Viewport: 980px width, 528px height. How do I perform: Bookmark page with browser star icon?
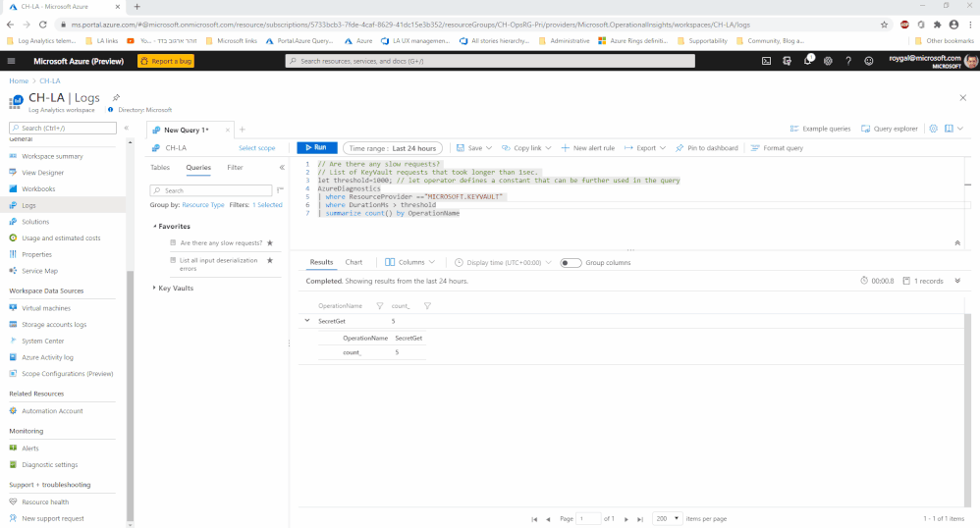[884, 25]
